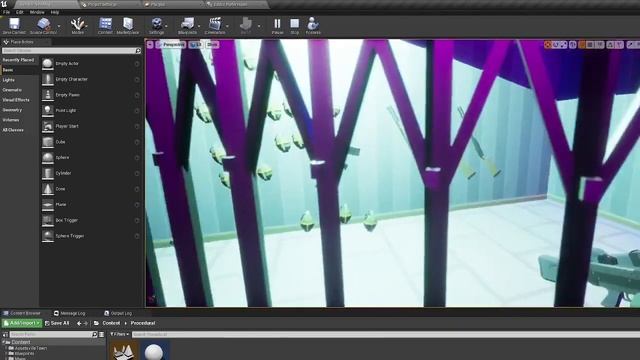Select the Geometry category
The width and height of the screenshot is (640, 360).
tap(12, 110)
